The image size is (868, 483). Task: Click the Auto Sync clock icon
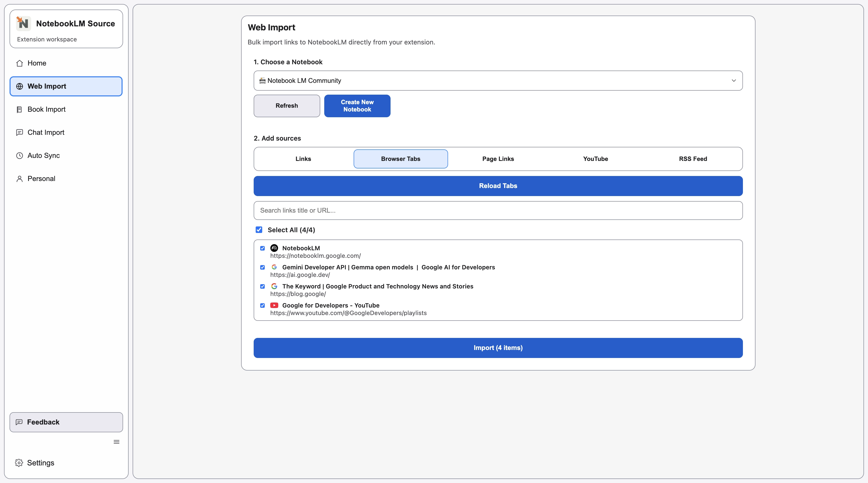19,155
